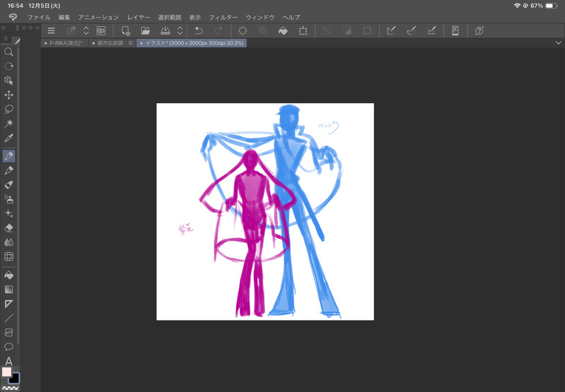Switch to the P-RIKA[復元] tab
This screenshot has width=565, height=392.
click(x=66, y=43)
